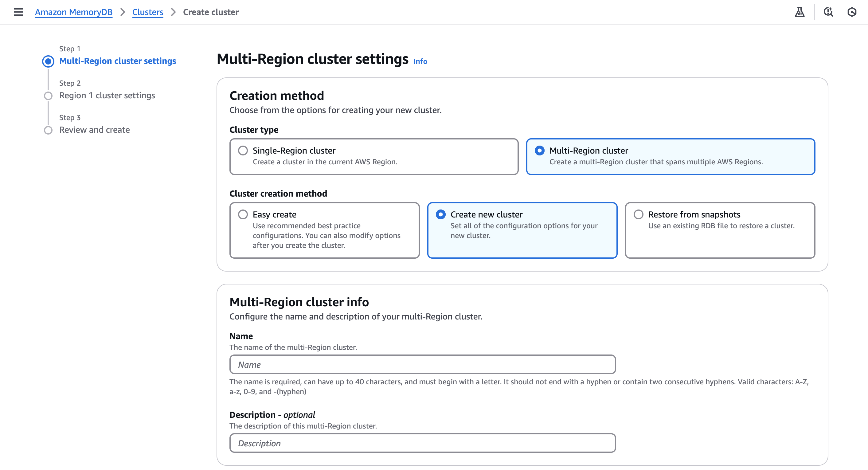868x470 pixels.
Task: Click the Step 1 Multi-Region cluster settings link
Action: pos(118,61)
